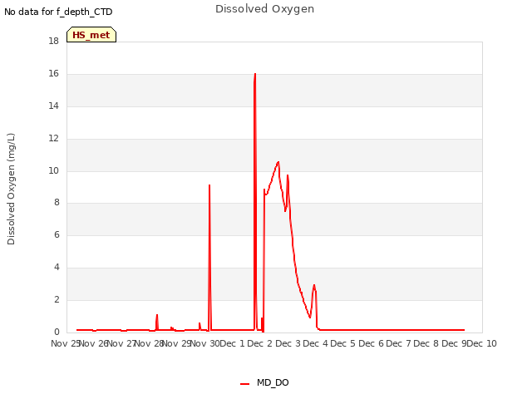Click the y-axis value 18
Image resolution: width=532 pixels, height=399 pixels.
[53, 42]
